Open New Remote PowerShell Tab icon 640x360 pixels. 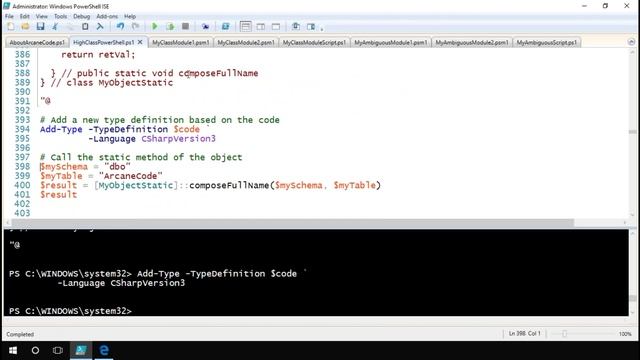pos(205,27)
